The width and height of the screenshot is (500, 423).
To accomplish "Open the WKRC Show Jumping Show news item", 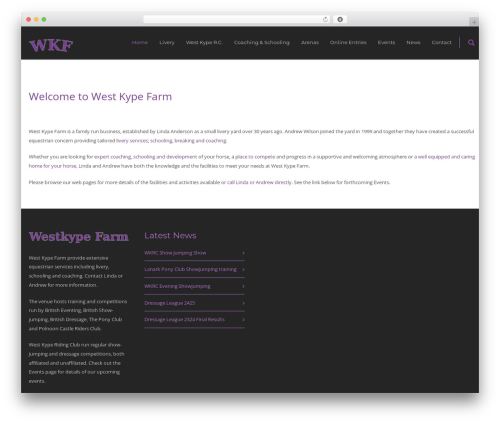I will click(x=175, y=253).
